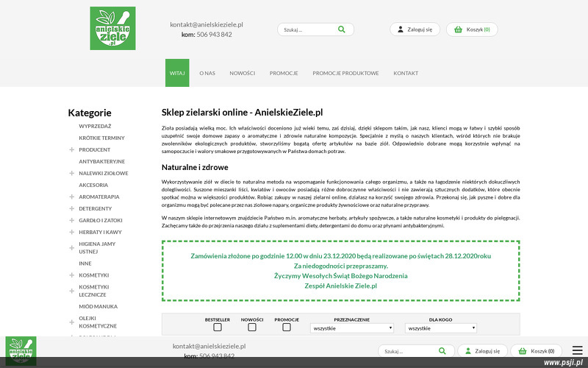Open the PRZEZNACZENIE dropdown
Viewport: 588px width, 368px height.
(x=352, y=328)
